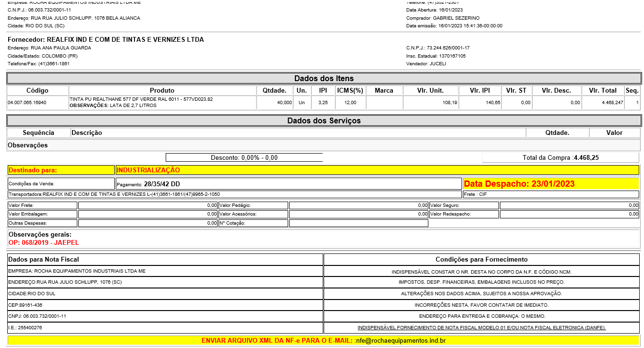The height and width of the screenshot is (348, 644).
Task: Click the 'Vlr. Total' column header
Action: (603, 90)
